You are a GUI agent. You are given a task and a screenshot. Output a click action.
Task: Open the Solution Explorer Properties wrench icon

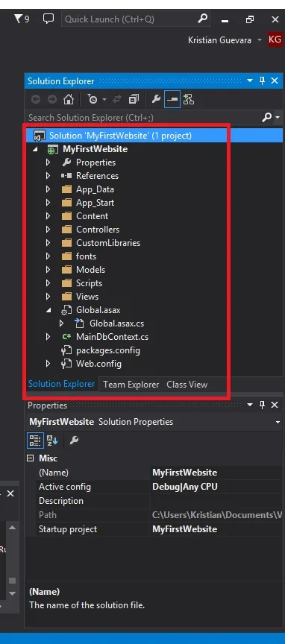[156, 99]
